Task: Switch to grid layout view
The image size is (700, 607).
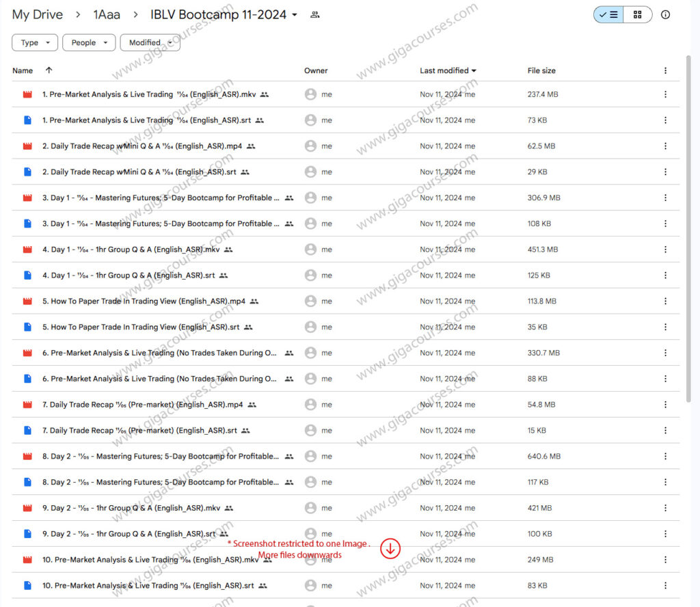Action: click(x=637, y=14)
